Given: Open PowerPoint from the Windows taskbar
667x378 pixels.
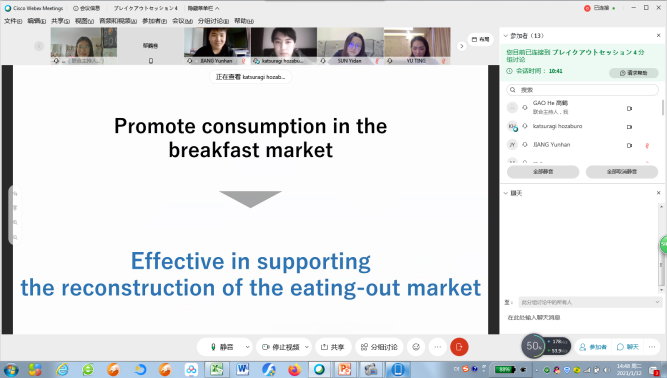Looking at the screenshot, I should click(345, 369).
